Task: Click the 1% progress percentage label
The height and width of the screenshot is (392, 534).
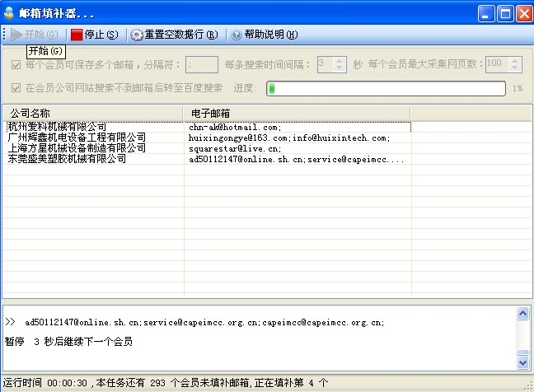Action: 518,88
